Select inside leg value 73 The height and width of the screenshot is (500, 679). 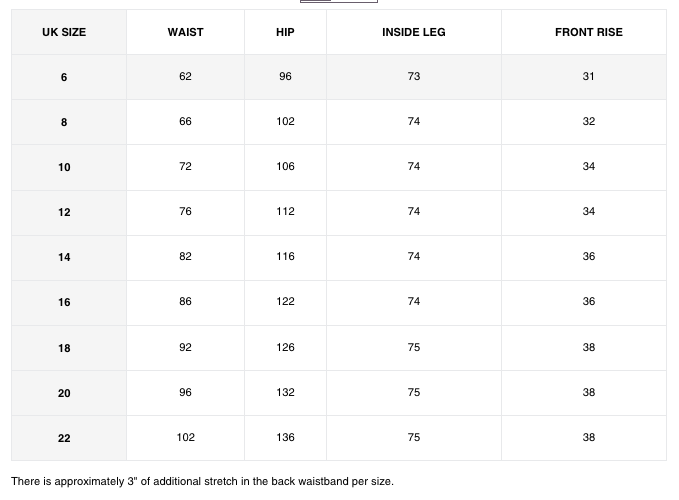click(x=414, y=76)
